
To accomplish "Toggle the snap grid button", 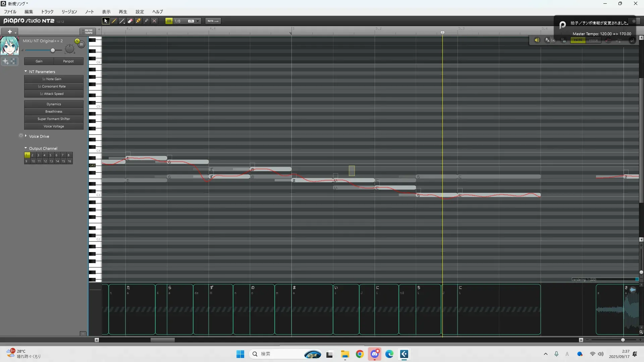I will [x=169, y=21].
